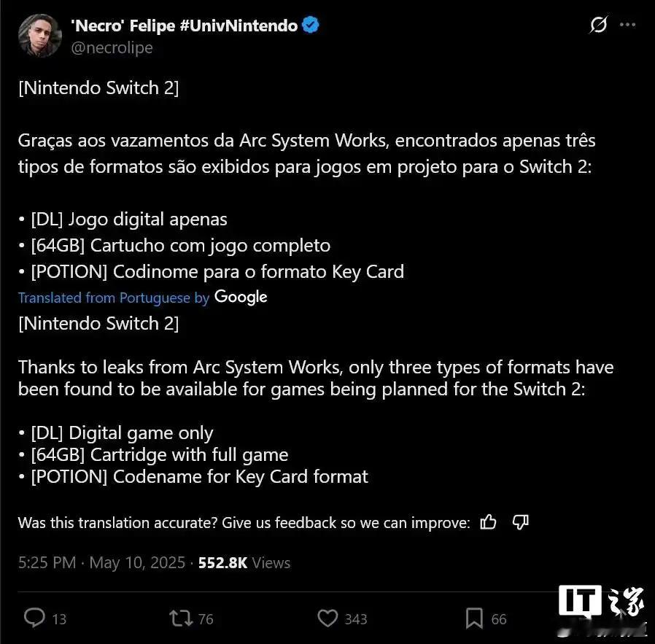Click the Grok slashed-circle icon

point(598,25)
